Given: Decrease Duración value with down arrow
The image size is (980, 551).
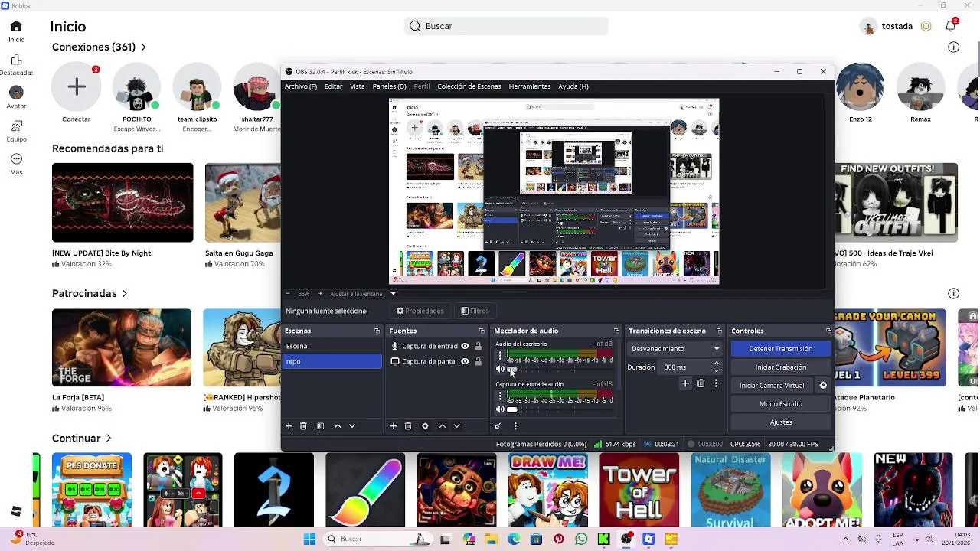Looking at the screenshot, I should pyautogui.click(x=717, y=371).
